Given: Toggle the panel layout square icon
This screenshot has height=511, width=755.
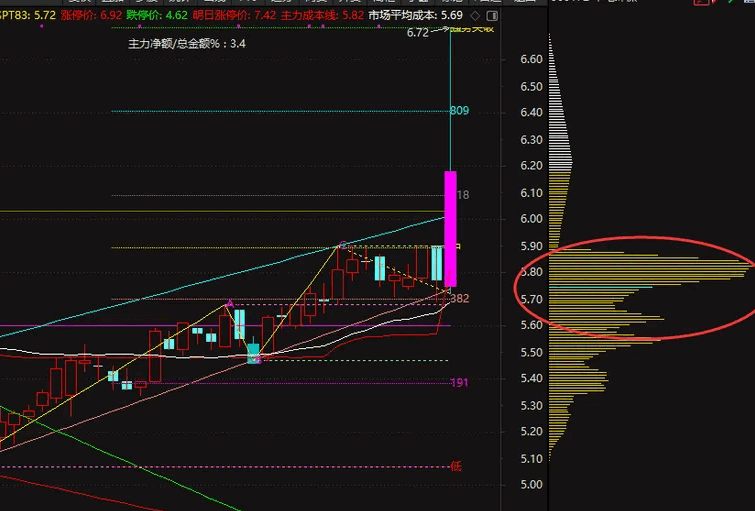Looking at the screenshot, I should click(492, 16).
